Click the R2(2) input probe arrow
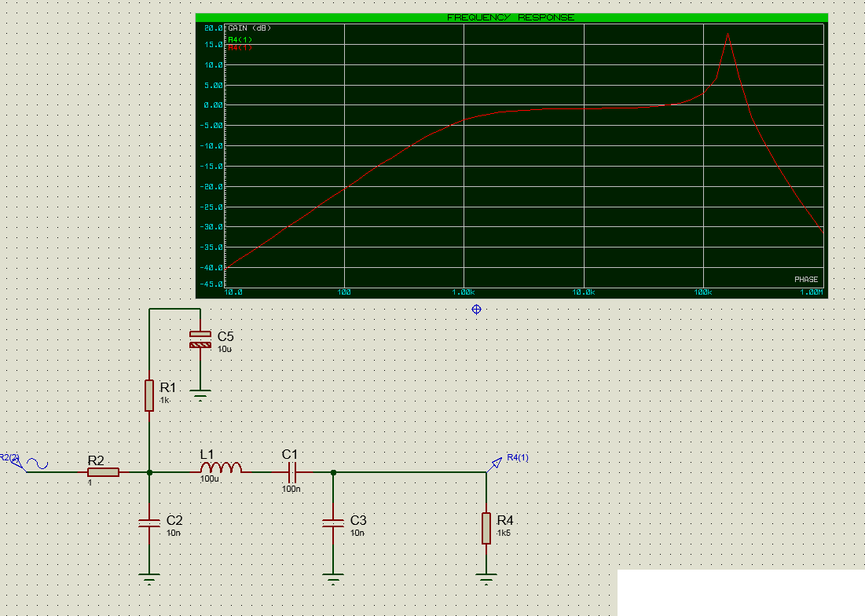The image size is (865, 616). point(17,464)
